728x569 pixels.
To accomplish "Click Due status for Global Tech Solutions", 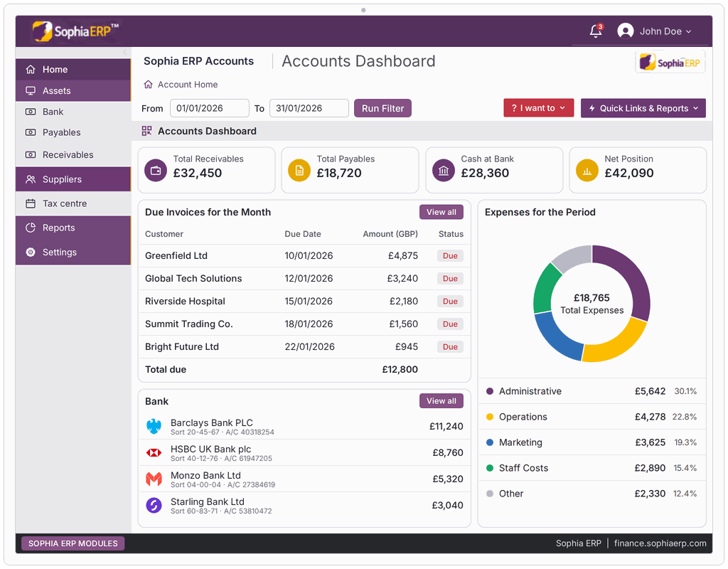I will tap(450, 279).
